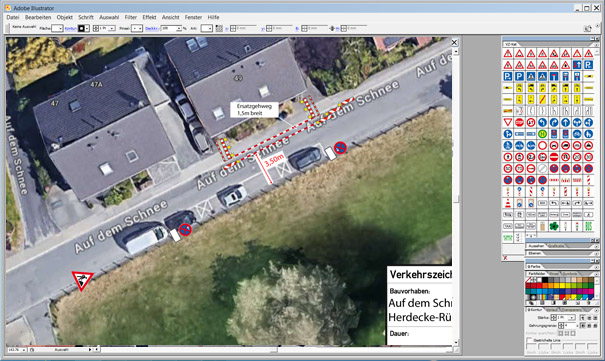
Task: Pick the yellow swatch in the Farbfelder panel
Action: tap(563, 285)
